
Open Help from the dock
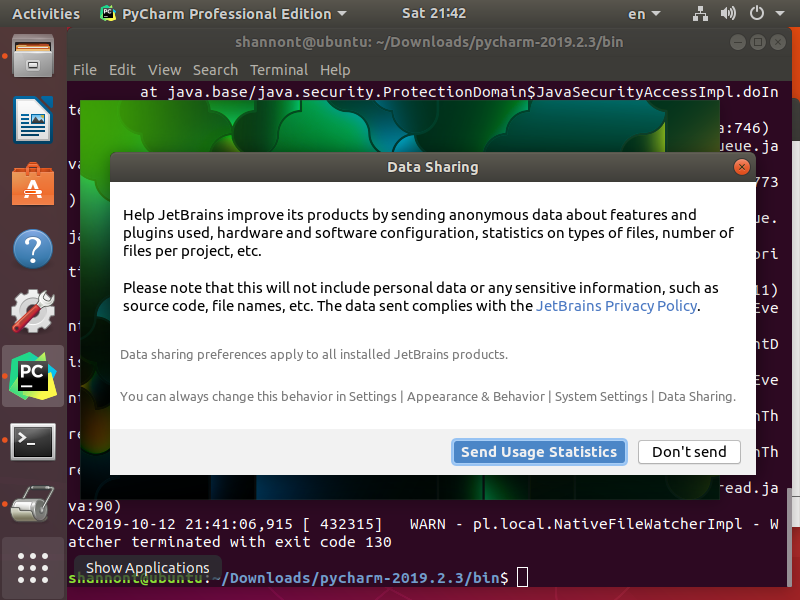tap(33, 249)
